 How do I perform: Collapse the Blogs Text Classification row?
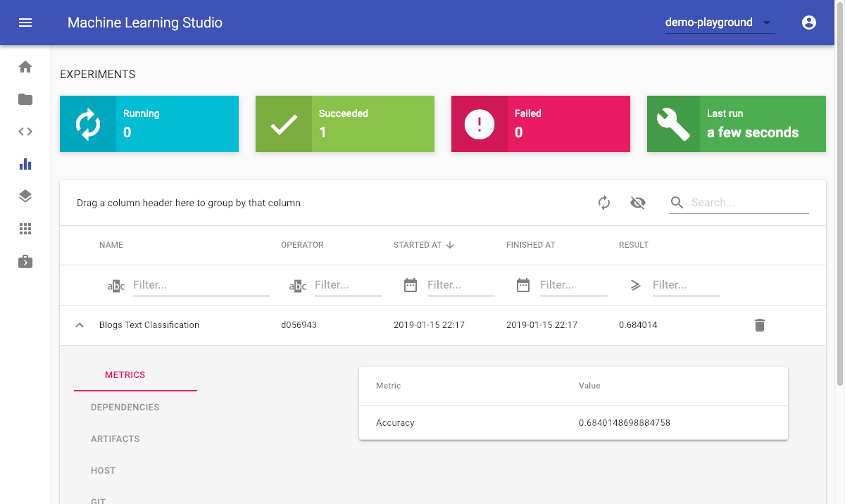point(80,325)
